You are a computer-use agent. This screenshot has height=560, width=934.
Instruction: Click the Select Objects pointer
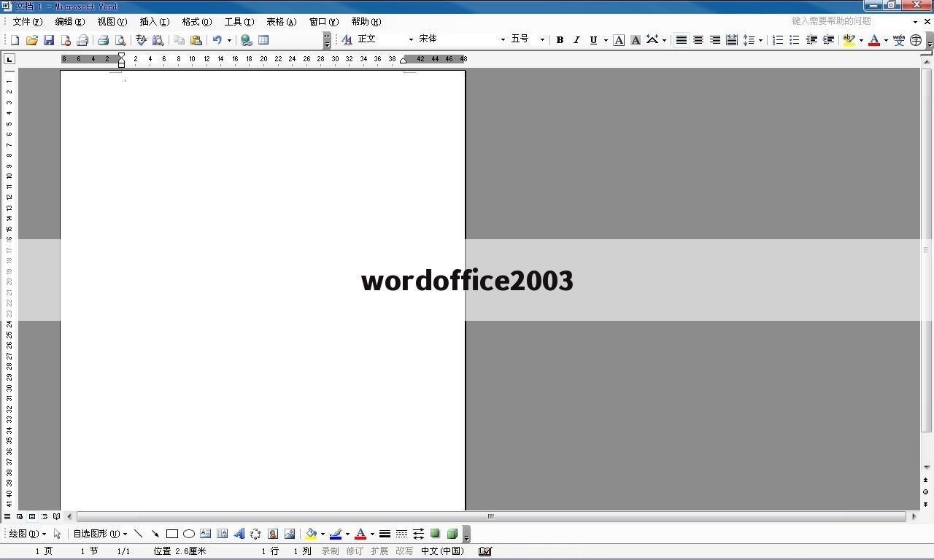point(57,534)
